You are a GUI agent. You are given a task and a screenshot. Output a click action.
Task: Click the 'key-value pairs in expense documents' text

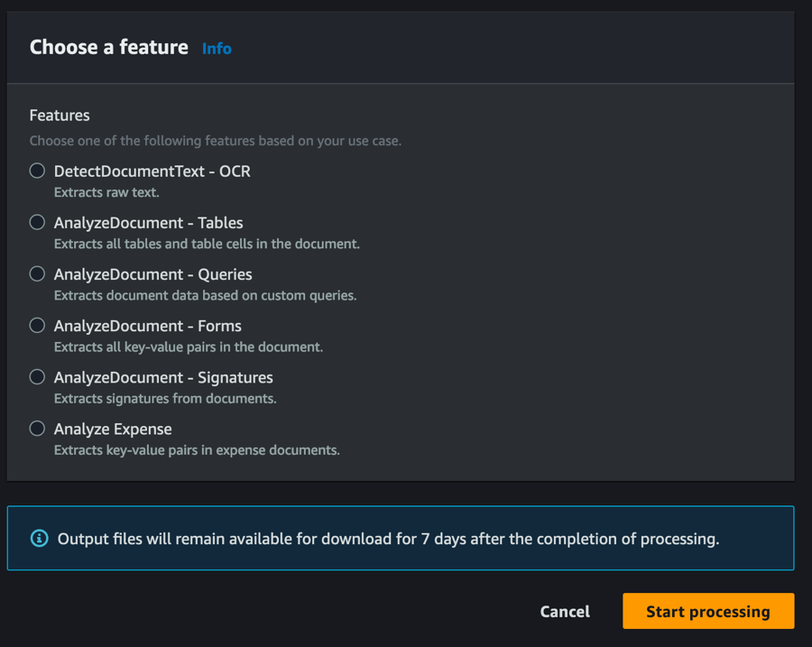pyautogui.click(x=197, y=449)
